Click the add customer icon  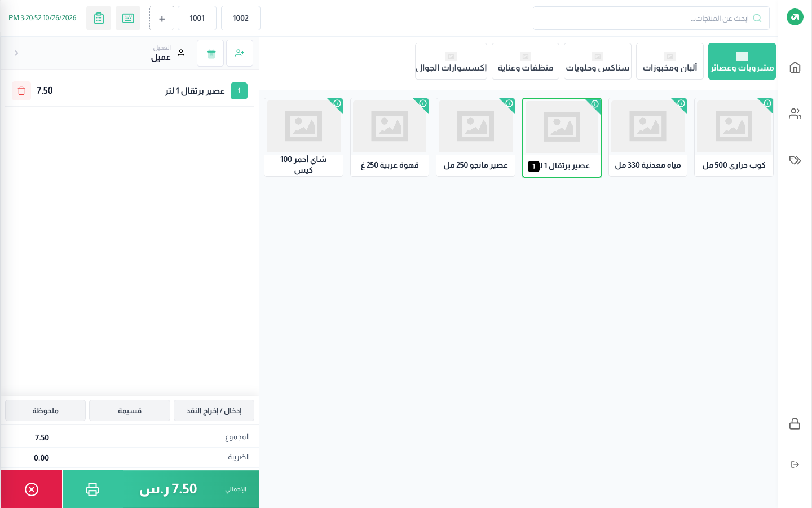tap(240, 53)
